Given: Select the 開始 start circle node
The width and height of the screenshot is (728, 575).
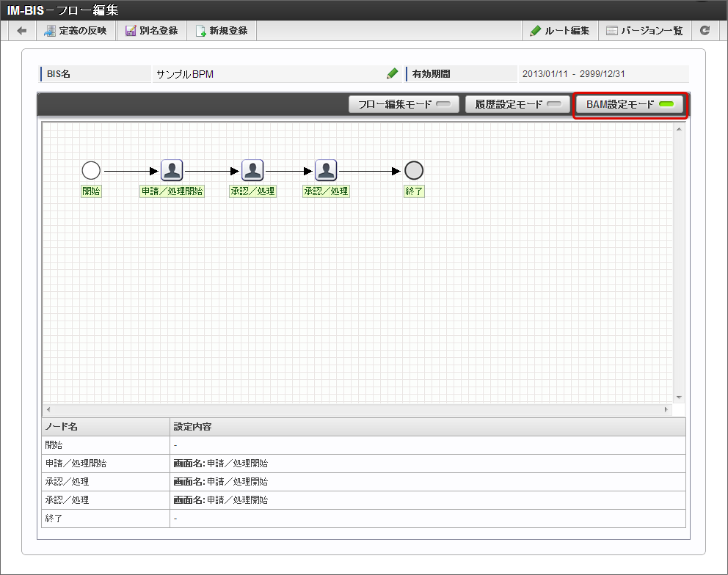Looking at the screenshot, I should click(91, 171).
